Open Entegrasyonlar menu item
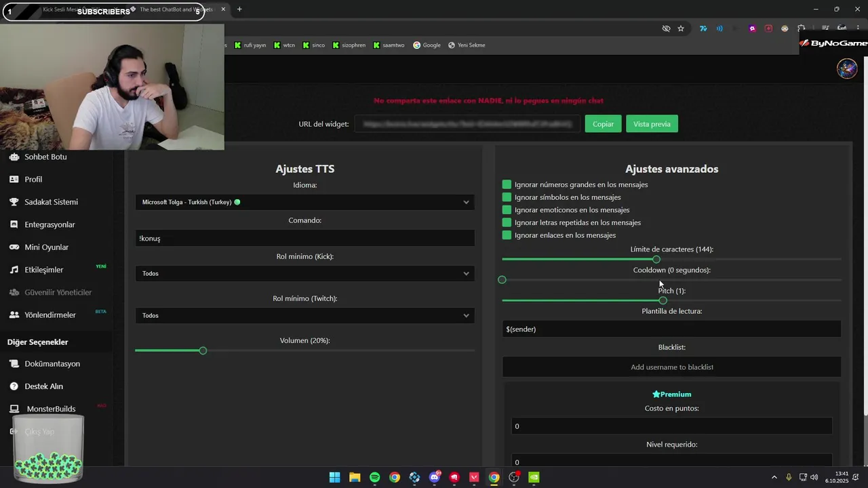 (50, 224)
